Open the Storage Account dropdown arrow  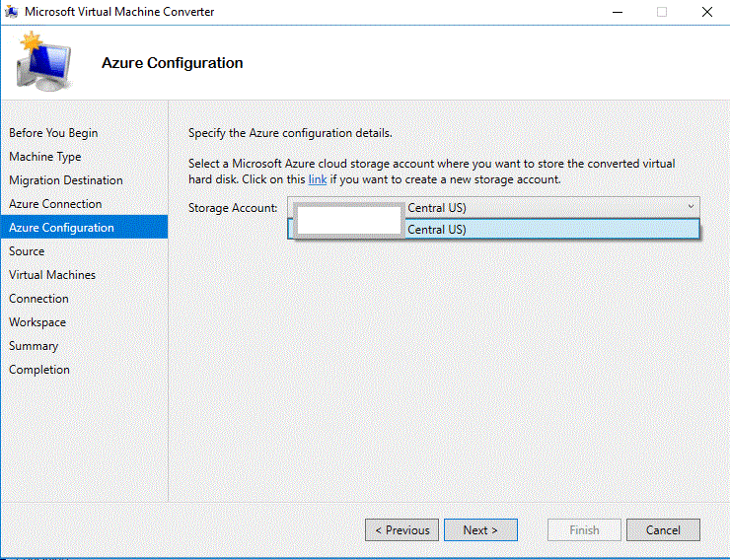(691, 207)
